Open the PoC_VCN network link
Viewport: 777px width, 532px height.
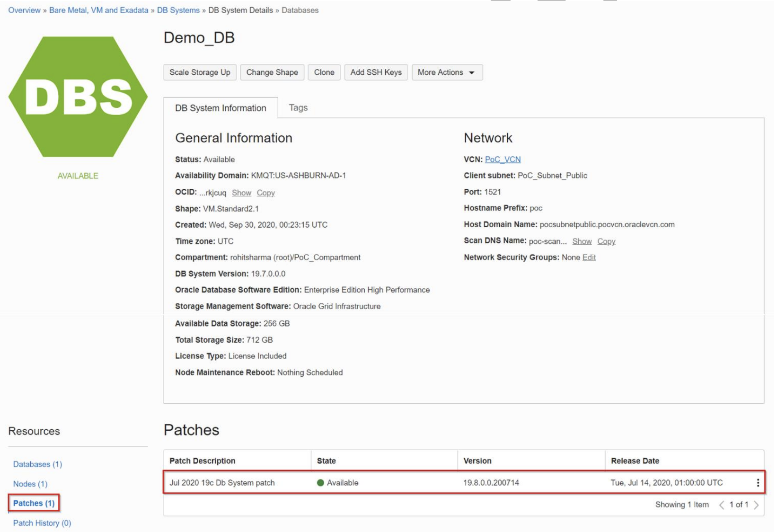click(x=503, y=160)
